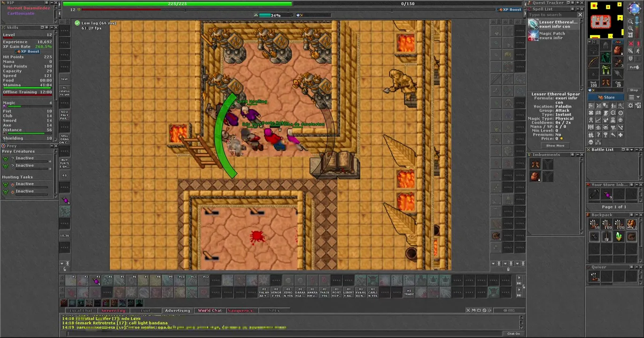
Task: Click the green gem item in Backpack
Action: pyautogui.click(x=619, y=237)
